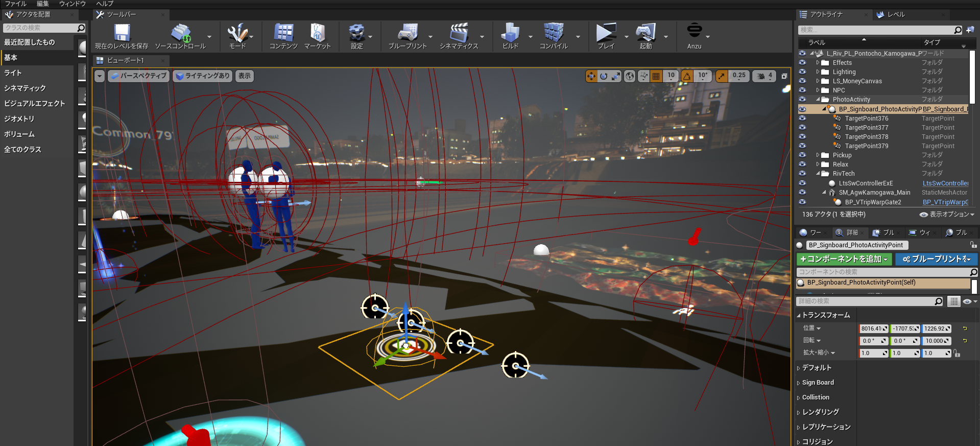980x446 pixels.
Task: Toggle grid snapping in the viewport
Action: point(656,76)
